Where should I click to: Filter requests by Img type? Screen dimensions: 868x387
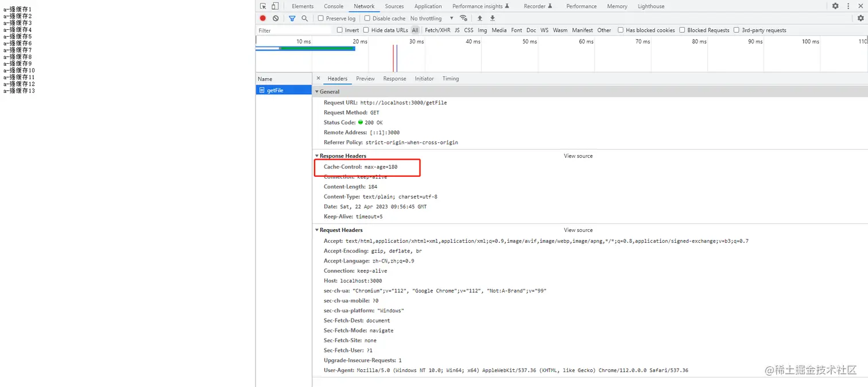pyautogui.click(x=482, y=30)
